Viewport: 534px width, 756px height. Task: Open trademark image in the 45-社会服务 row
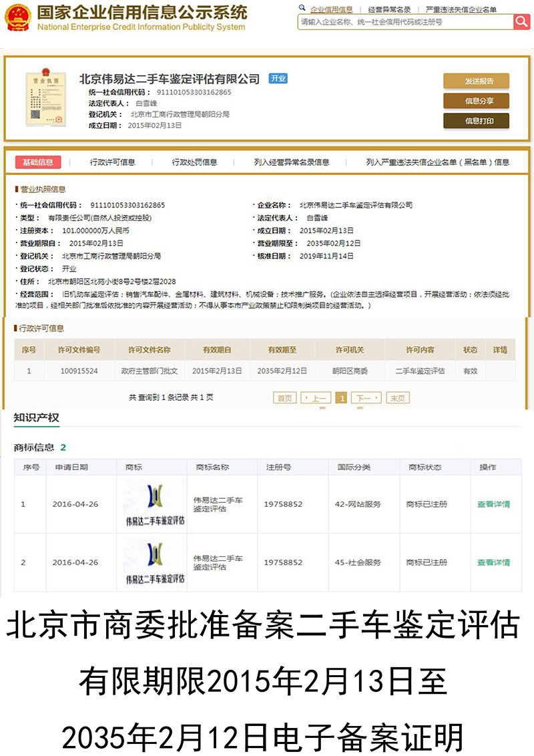155,562
